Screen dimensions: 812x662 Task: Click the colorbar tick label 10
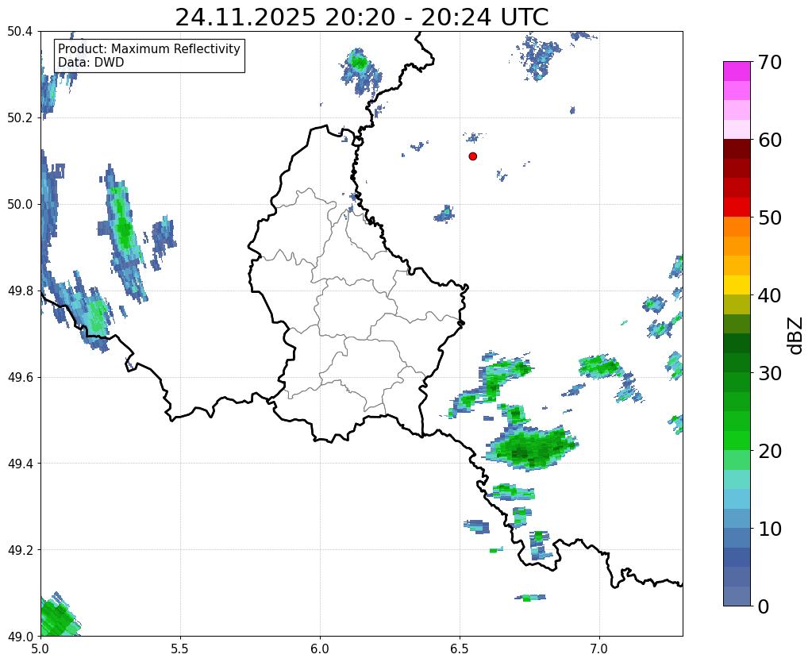[x=770, y=529]
